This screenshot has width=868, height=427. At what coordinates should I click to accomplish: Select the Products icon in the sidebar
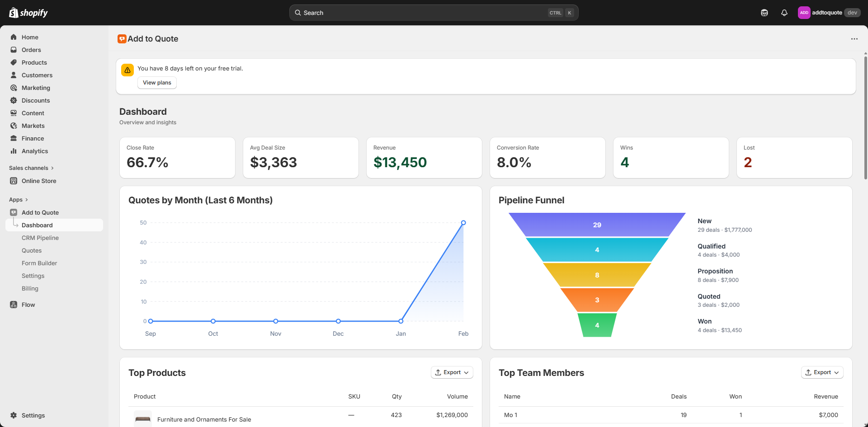coord(14,62)
